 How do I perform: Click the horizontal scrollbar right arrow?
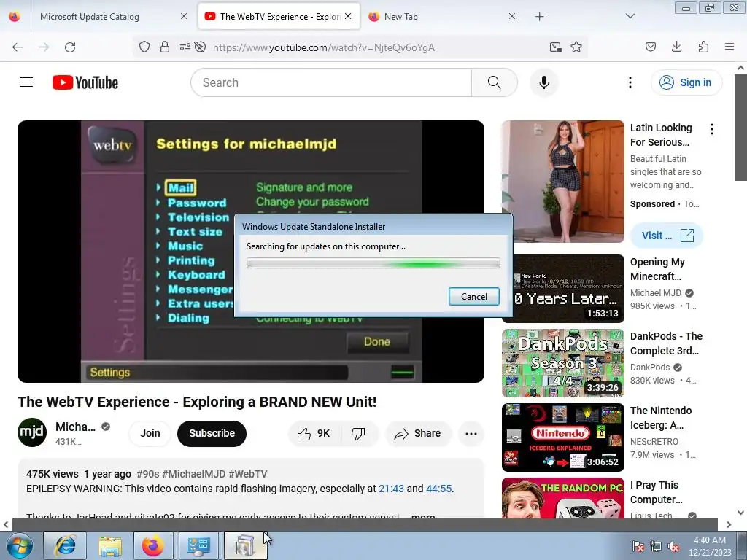(729, 524)
